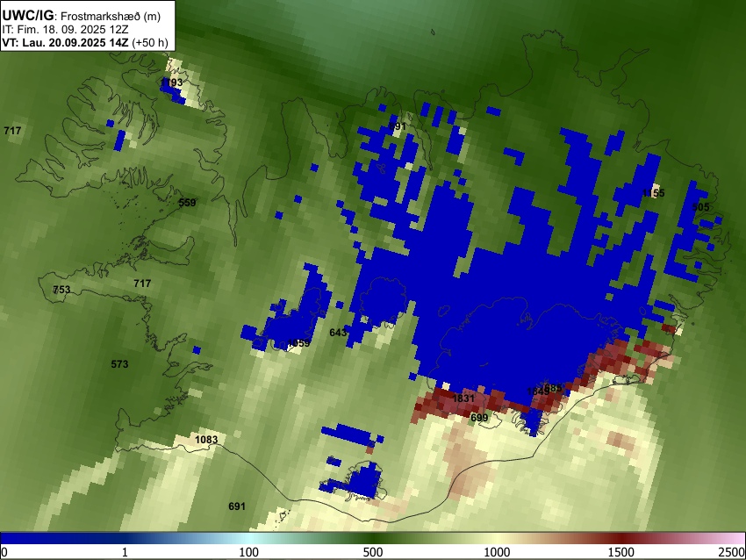Click the "505" map value
746x560 pixels.
pyautogui.click(x=700, y=207)
